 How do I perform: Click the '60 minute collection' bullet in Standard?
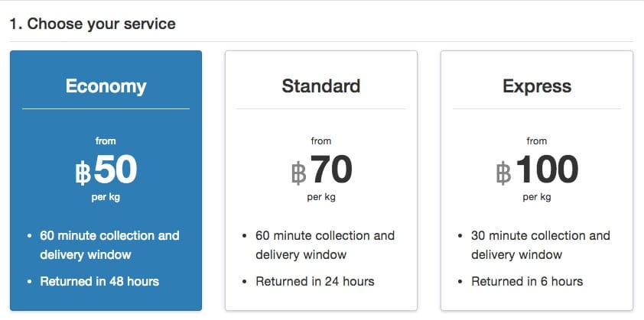pos(324,244)
